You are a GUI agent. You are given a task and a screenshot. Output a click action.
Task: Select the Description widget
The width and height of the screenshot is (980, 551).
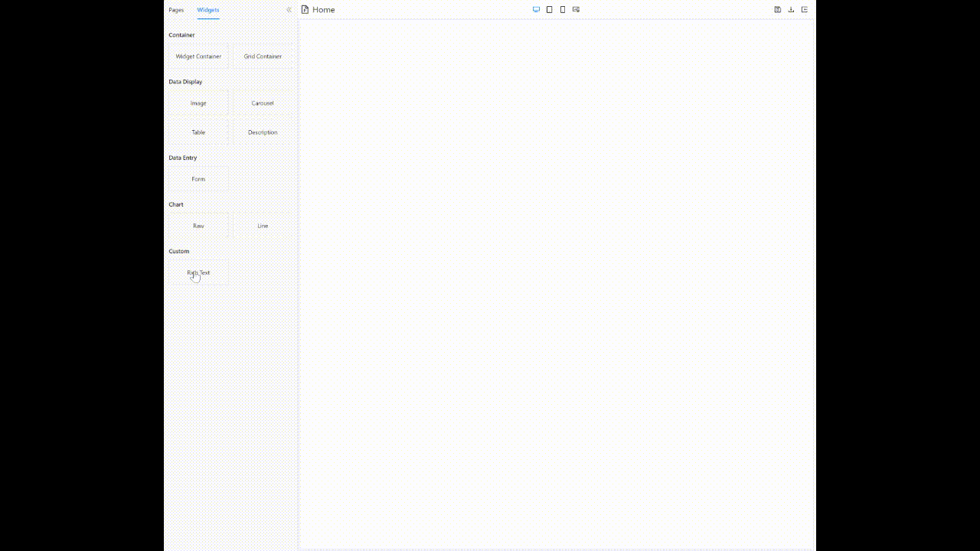click(263, 132)
